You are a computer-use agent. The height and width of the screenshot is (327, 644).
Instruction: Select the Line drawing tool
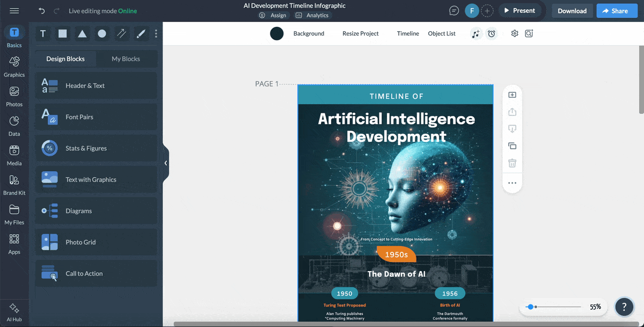pos(121,33)
